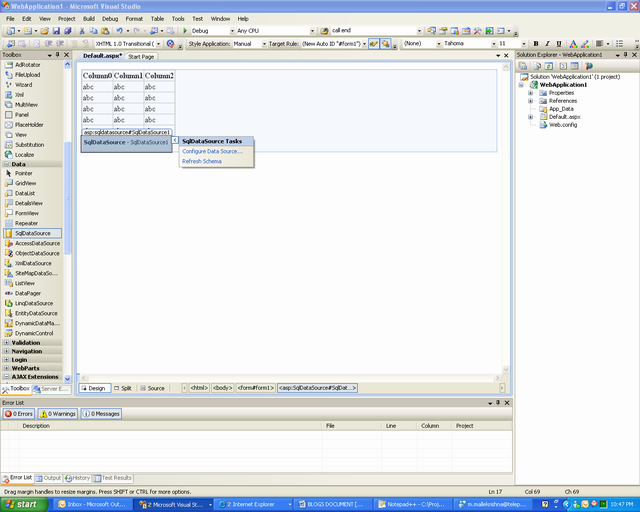This screenshot has width=640, height=512.
Task: Click the Background Color highlighter icon
Action: coord(585,44)
